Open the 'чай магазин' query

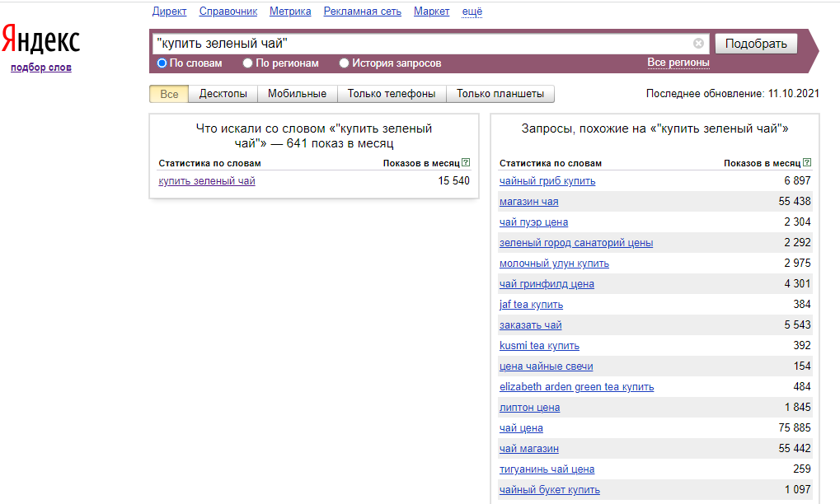click(x=528, y=449)
